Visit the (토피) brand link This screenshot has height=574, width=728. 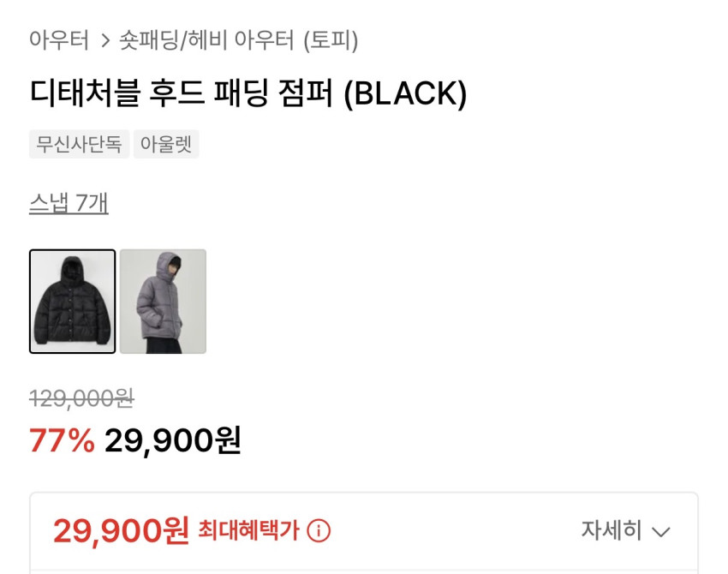pos(331,40)
